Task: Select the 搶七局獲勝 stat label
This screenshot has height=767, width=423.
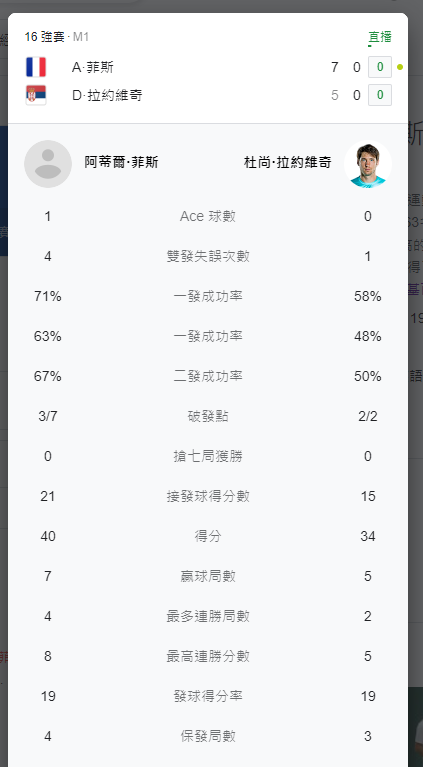Action: pyautogui.click(x=208, y=456)
